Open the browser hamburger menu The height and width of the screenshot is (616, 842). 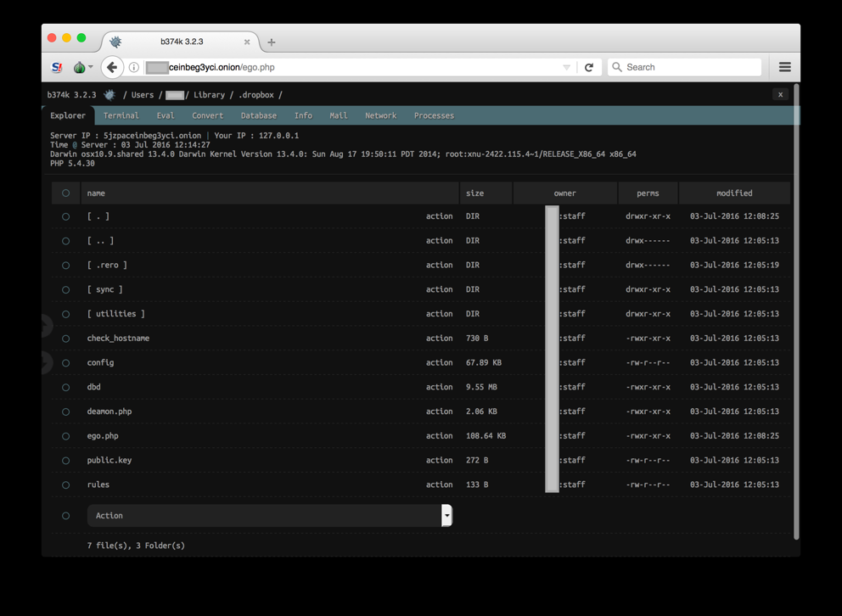pyautogui.click(x=784, y=67)
